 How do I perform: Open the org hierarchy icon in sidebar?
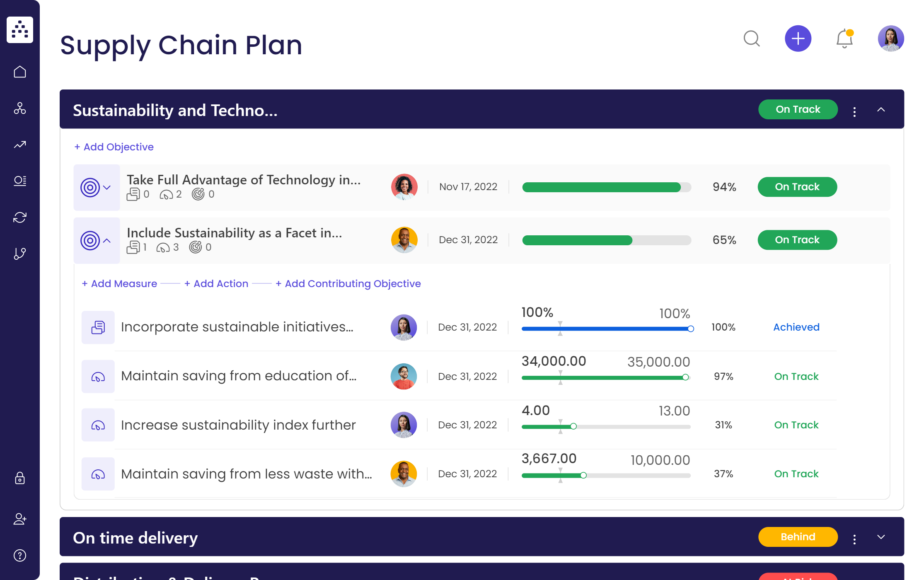coord(19,109)
